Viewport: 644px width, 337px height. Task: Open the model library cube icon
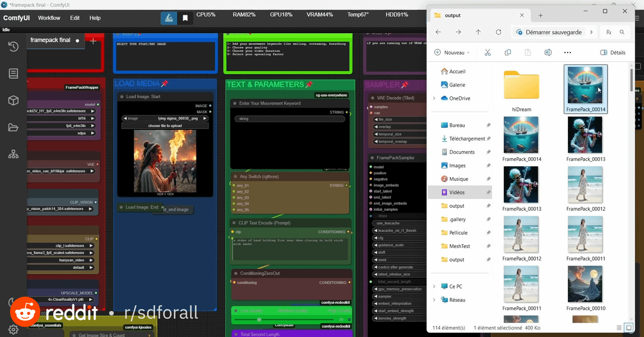(13, 100)
